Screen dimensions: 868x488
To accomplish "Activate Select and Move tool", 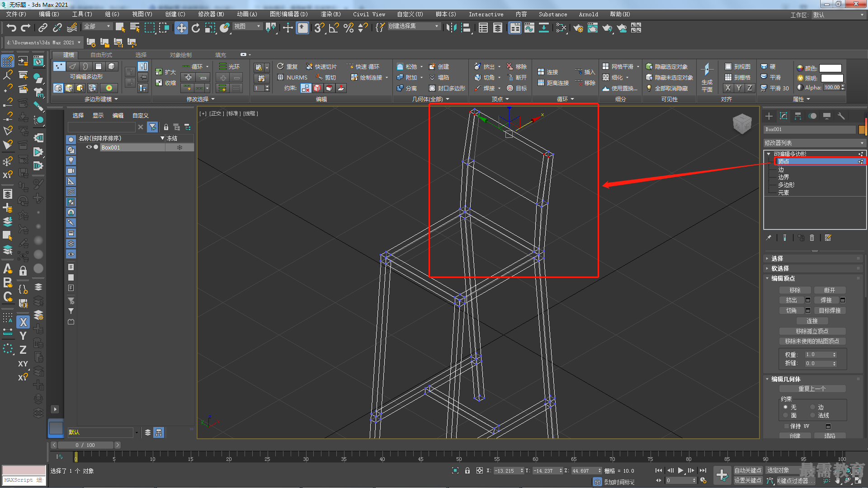I will [181, 28].
